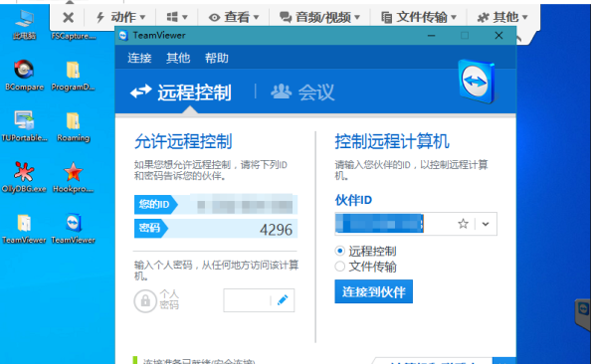
Task: Click the 伙伴ID label
Action: (x=353, y=200)
